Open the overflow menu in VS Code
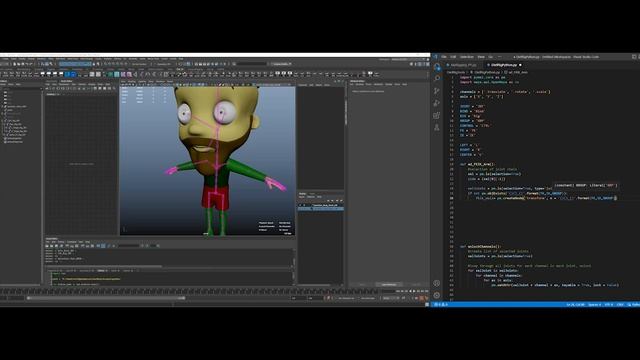Screen dimensions: 640x360 (500, 57)
